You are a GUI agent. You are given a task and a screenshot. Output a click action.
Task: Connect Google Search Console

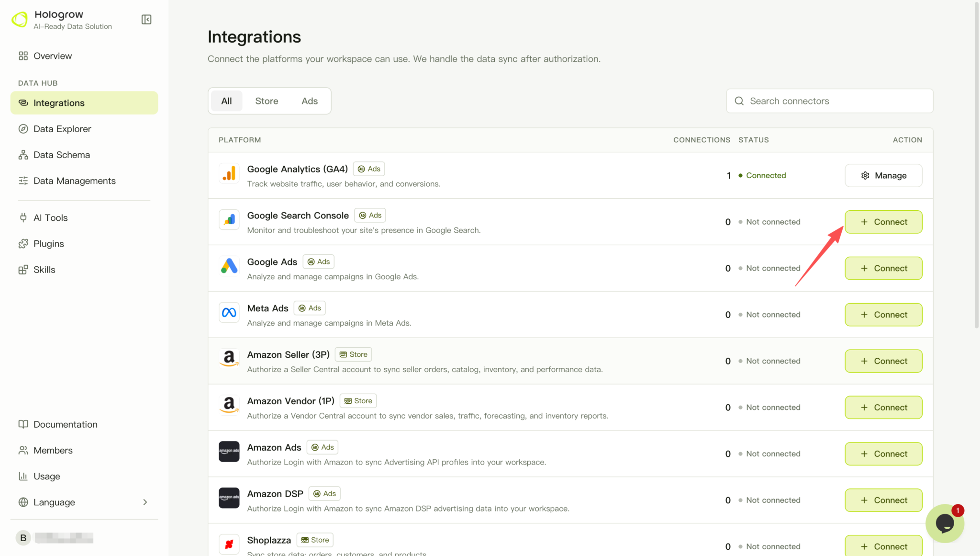883,222
